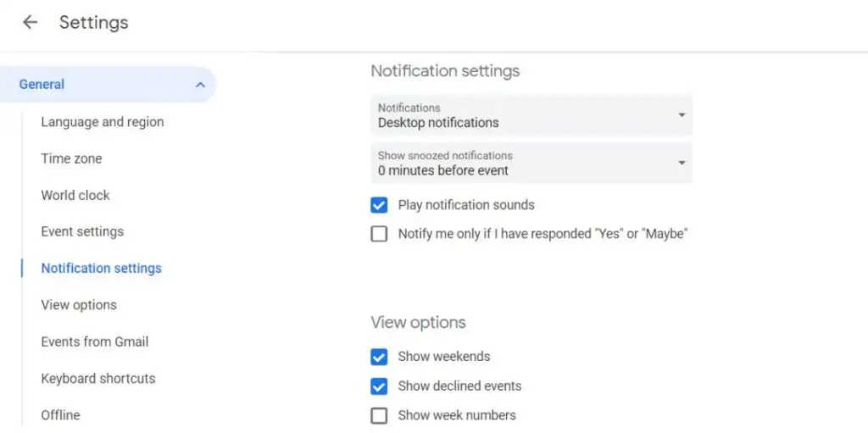Click the Settings page title

point(93,22)
